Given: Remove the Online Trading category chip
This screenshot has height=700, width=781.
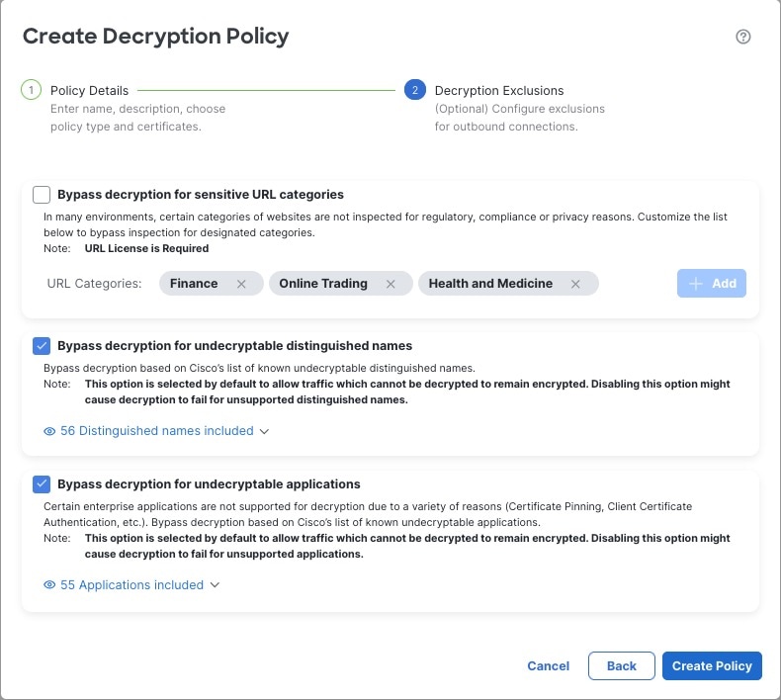Looking at the screenshot, I should [x=390, y=284].
